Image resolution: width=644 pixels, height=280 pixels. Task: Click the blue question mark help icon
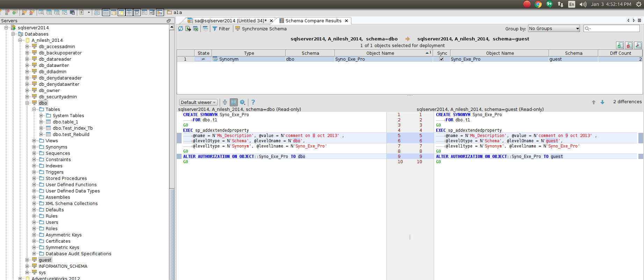click(253, 102)
